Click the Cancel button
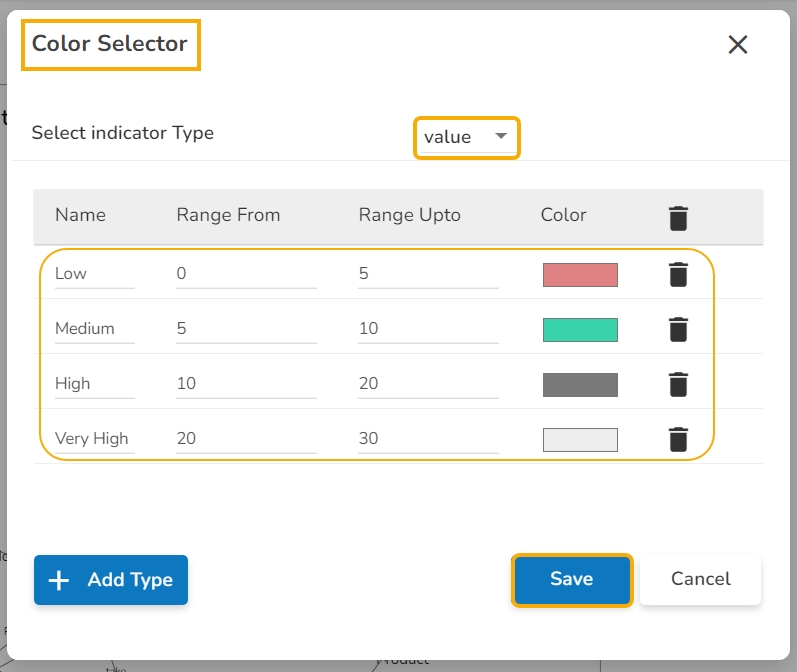The width and height of the screenshot is (797, 672). [700, 580]
